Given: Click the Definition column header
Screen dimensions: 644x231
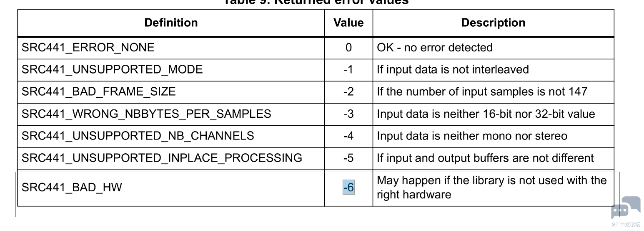Looking at the screenshot, I should pos(171,23).
